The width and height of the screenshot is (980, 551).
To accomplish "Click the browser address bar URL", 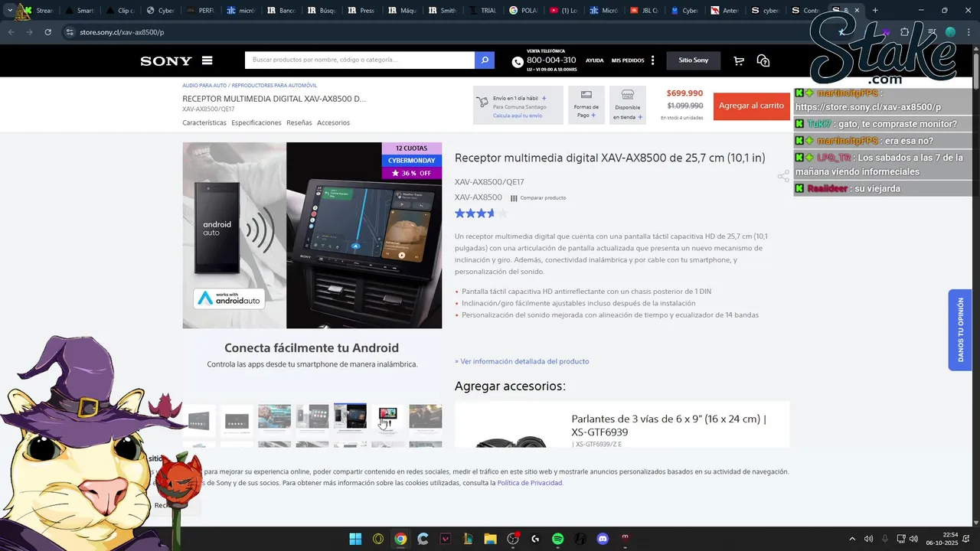I will click(x=122, y=32).
